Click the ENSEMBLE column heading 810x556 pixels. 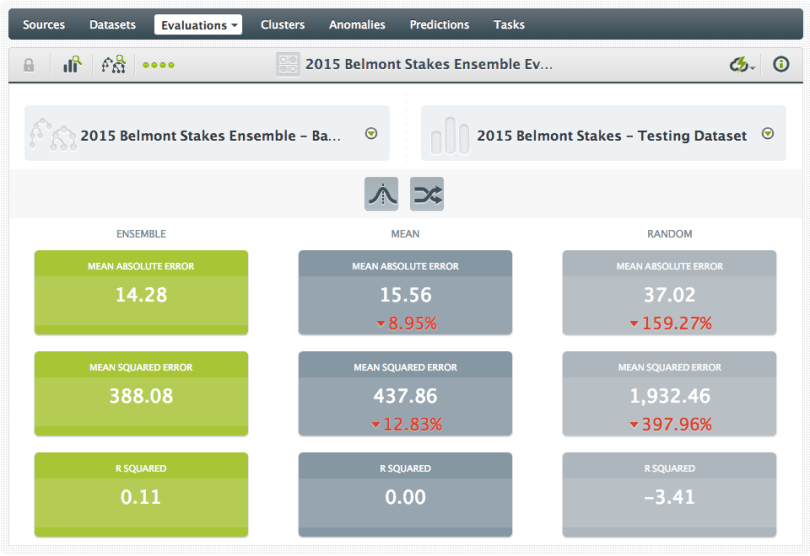(141, 234)
